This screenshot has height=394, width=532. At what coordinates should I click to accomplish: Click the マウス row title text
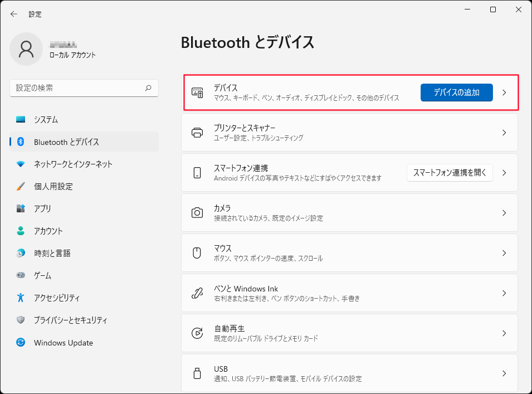point(223,248)
